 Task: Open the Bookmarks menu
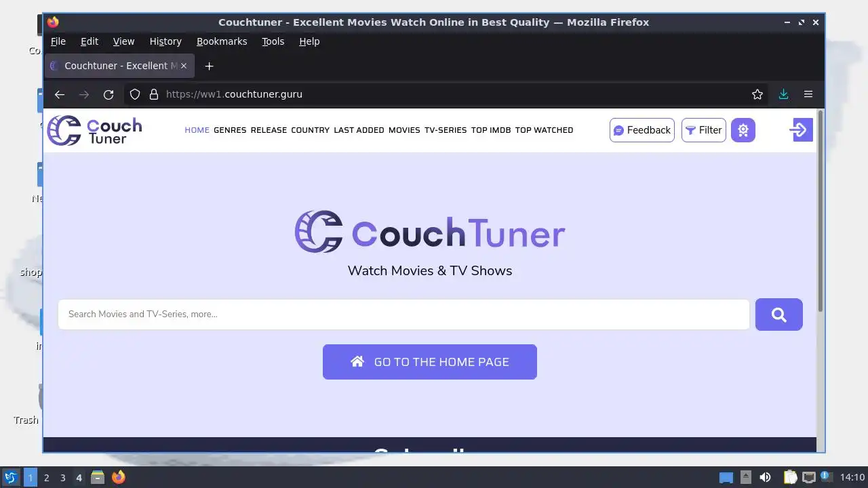222,41
